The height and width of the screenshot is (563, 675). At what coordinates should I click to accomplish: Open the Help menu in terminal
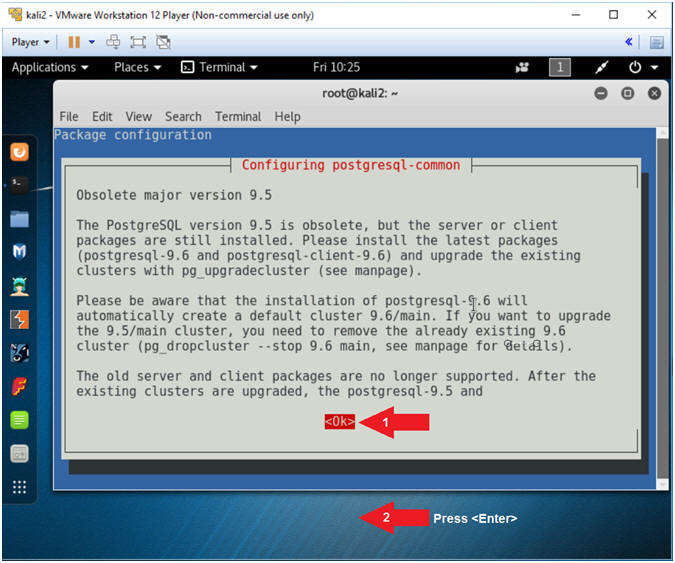click(x=288, y=117)
